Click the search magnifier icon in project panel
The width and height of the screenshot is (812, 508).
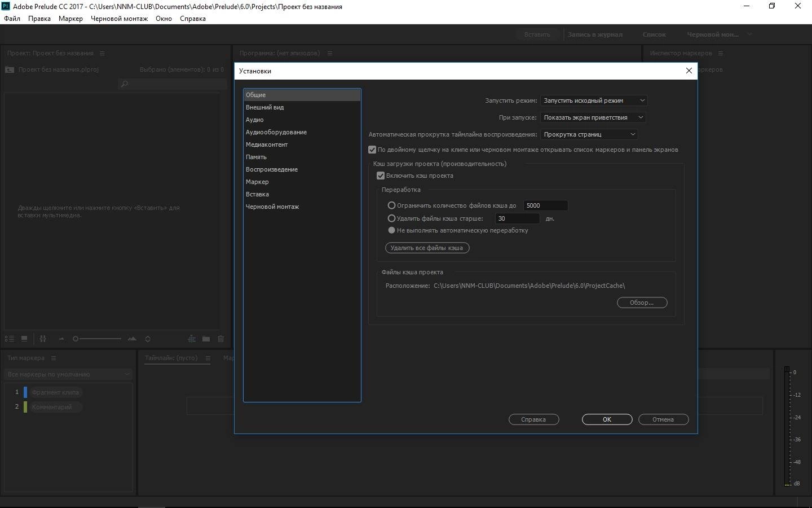pos(125,84)
